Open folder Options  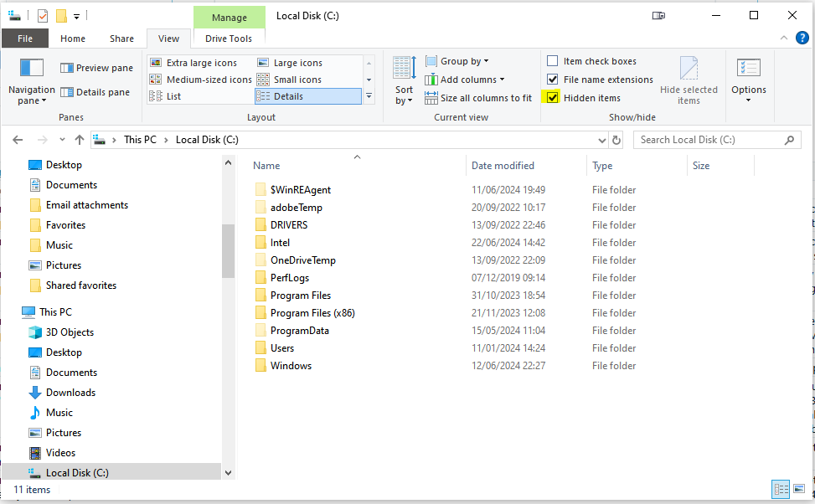pos(748,81)
